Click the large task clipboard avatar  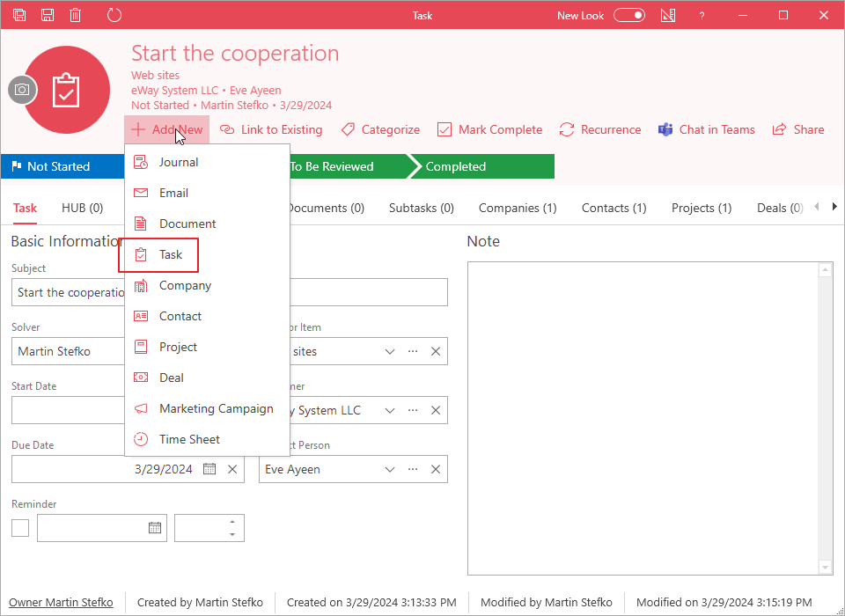click(67, 90)
